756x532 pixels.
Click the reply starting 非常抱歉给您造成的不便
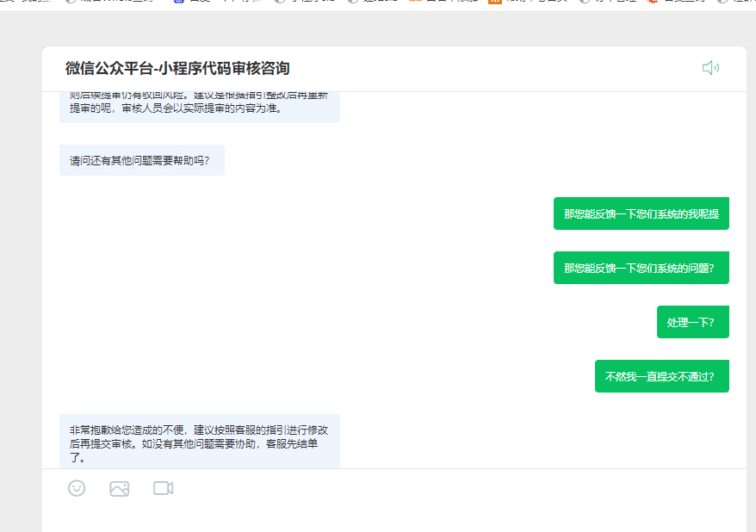(x=200, y=442)
